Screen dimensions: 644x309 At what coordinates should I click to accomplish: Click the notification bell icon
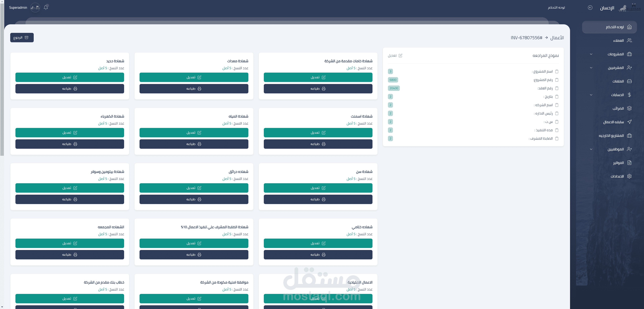[x=46, y=8]
